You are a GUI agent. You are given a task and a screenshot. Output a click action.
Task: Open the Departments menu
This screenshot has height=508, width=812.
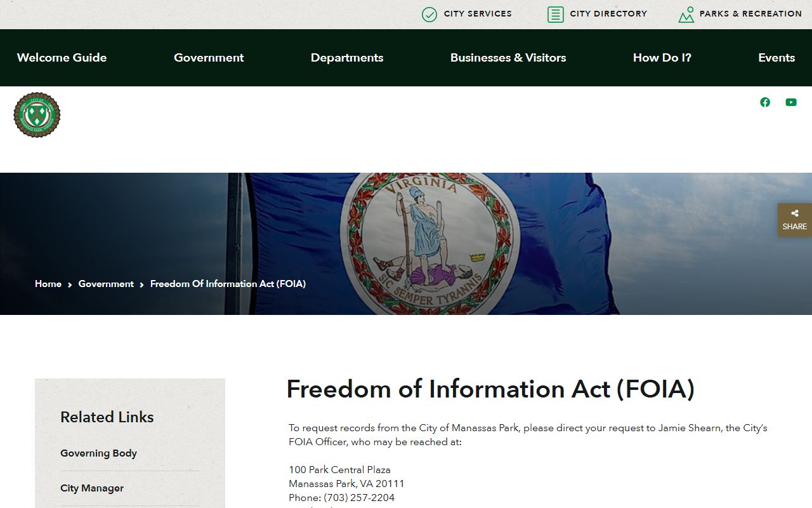[x=347, y=58]
